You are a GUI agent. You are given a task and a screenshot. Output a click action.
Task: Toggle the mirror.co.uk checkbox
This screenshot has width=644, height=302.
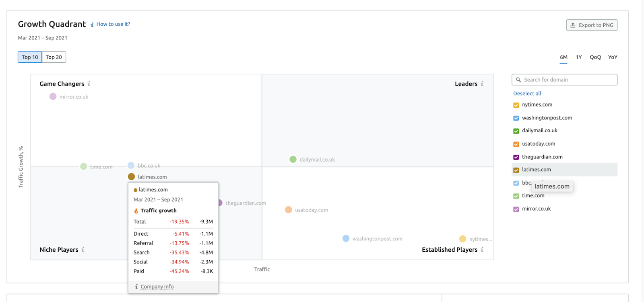516,209
